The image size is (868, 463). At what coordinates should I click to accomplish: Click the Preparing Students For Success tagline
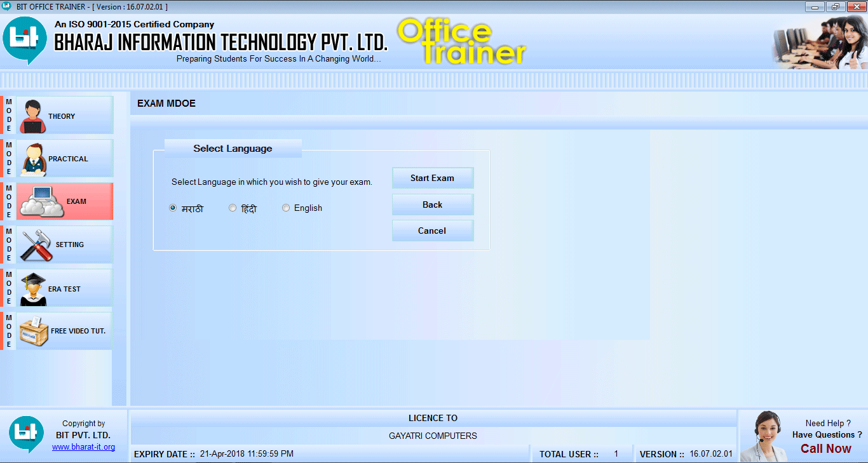tap(278, 58)
